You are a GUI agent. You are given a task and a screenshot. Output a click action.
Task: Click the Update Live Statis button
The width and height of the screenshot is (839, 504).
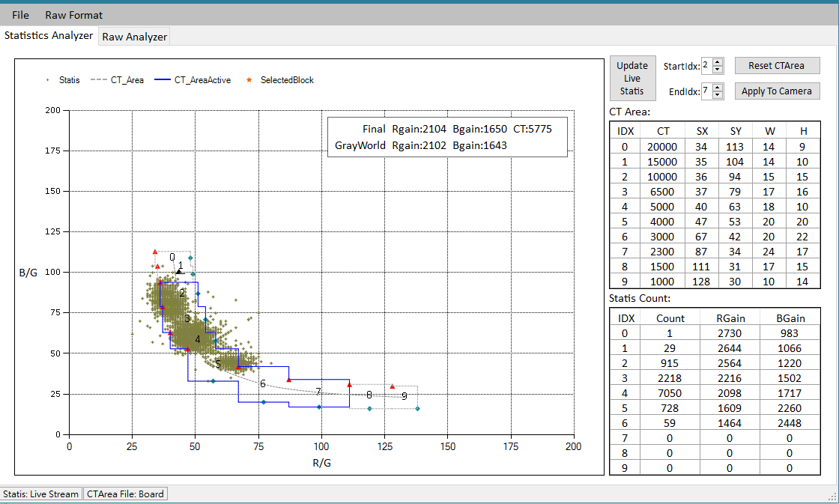click(632, 78)
